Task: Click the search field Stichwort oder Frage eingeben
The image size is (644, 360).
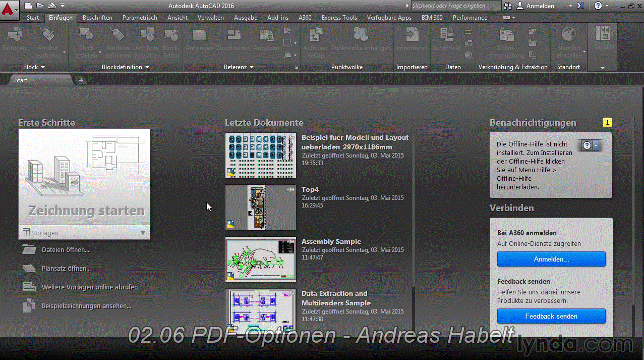Action: click(456, 6)
